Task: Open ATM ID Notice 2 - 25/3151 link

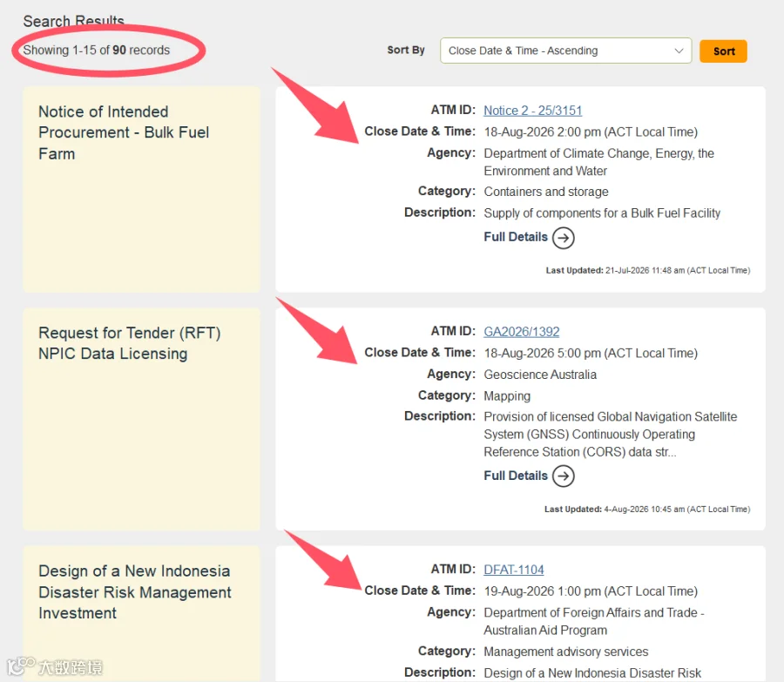Action: pos(532,111)
